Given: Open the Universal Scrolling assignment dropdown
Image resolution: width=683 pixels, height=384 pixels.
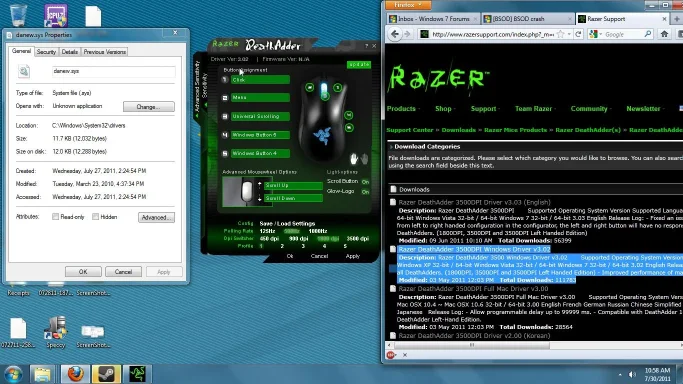Looking at the screenshot, I should pyautogui.click(x=260, y=116).
